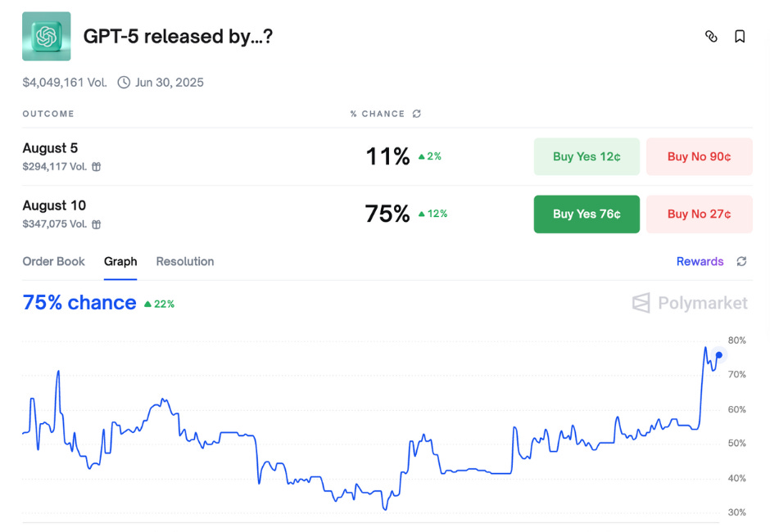The image size is (770, 532).
Task: Click the 80% axis label on the chart
Action: pos(736,340)
